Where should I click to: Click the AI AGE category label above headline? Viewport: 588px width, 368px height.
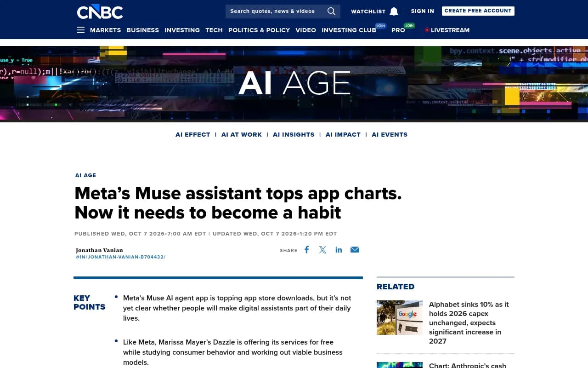click(x=86, y=175)
